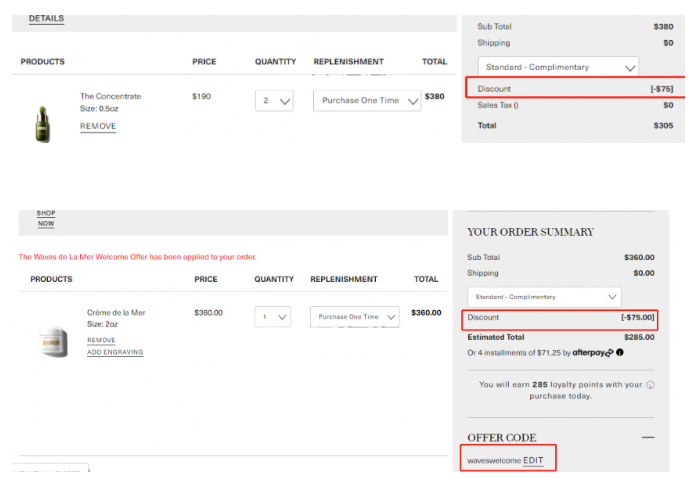
Task: Click The Concentrate bottle thumbnail
Action: (43, 124)
